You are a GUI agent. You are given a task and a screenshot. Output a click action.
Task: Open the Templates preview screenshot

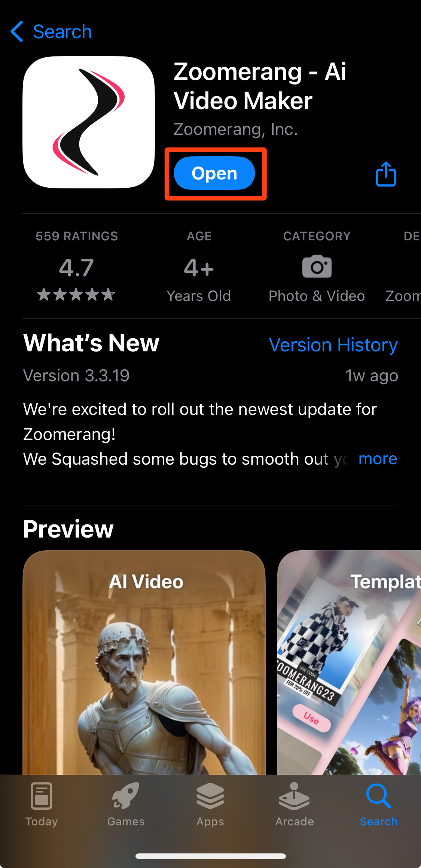tap(349, 662)
